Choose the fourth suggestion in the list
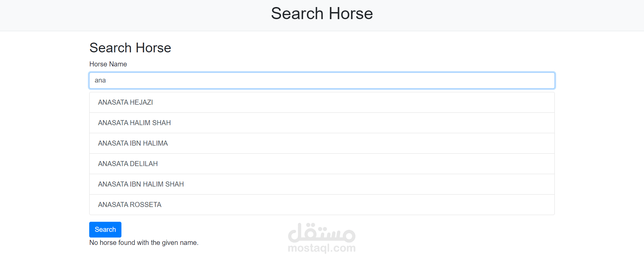 (x=128, y=164)
